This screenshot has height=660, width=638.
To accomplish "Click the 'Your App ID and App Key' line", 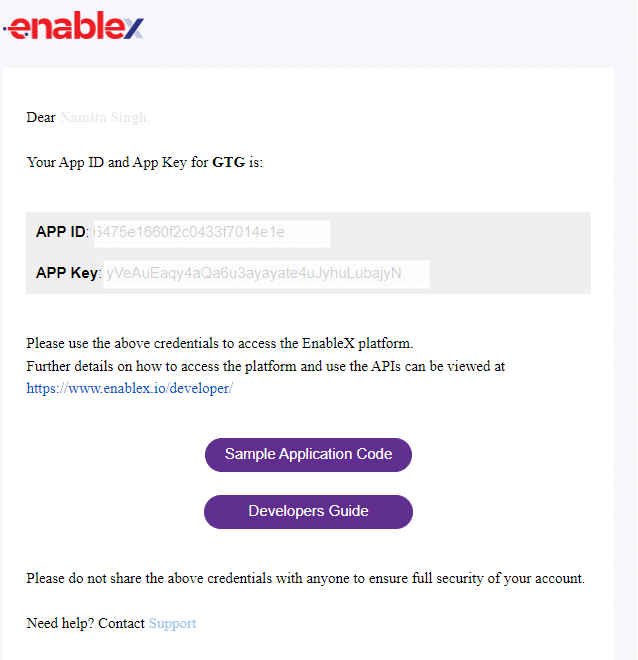I will 145,162.
